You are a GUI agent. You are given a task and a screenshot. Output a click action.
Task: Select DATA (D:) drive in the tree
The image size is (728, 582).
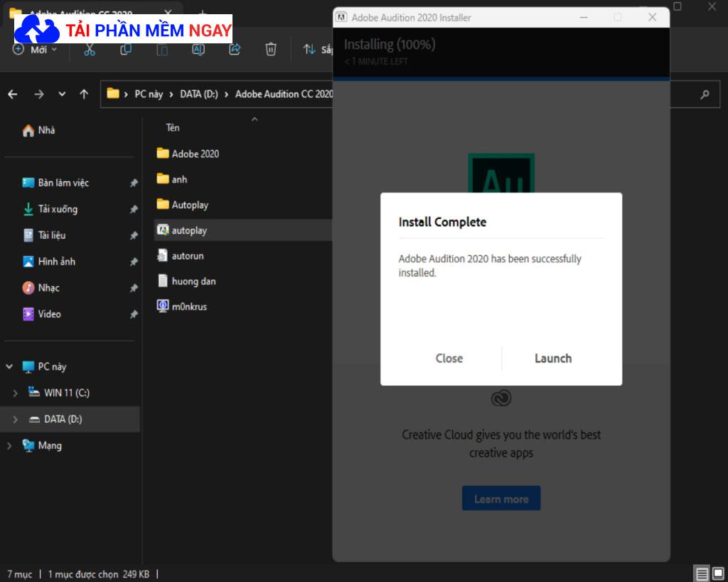[63, 419]
